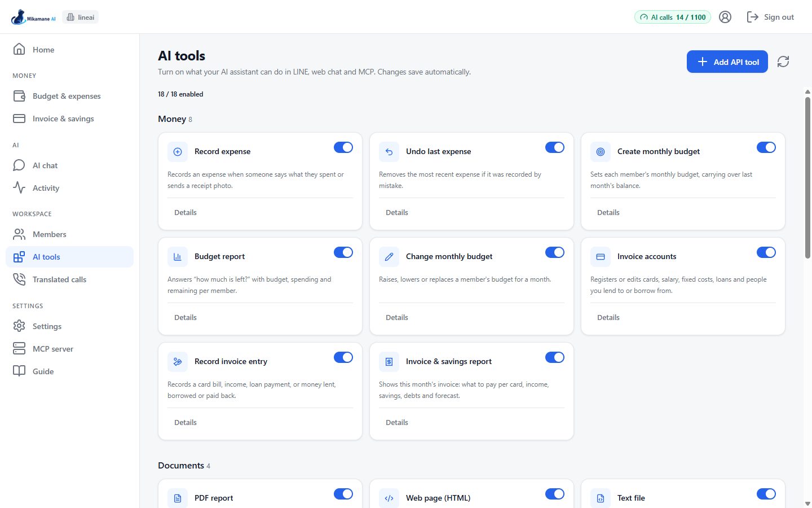This screenshot has height=508, width=812.
Task: Turn off Undo last expense toggle
Action: 555,147
